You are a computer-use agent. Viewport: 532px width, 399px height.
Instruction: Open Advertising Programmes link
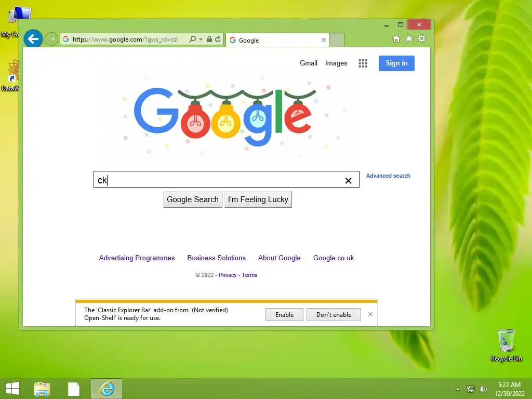click(137, 258)
